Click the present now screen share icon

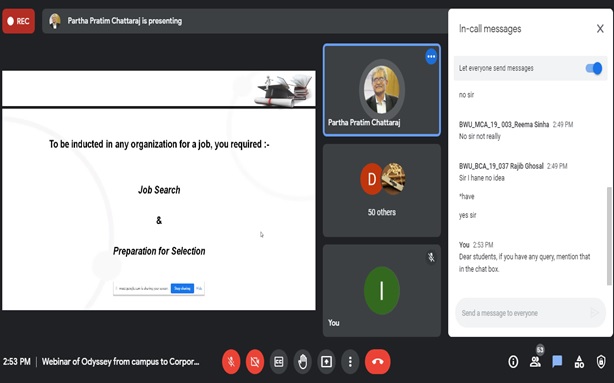[327, 361]
